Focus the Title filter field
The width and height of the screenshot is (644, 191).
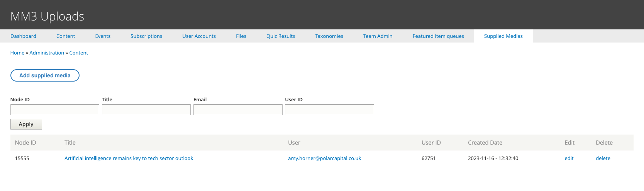coord(146,110)
